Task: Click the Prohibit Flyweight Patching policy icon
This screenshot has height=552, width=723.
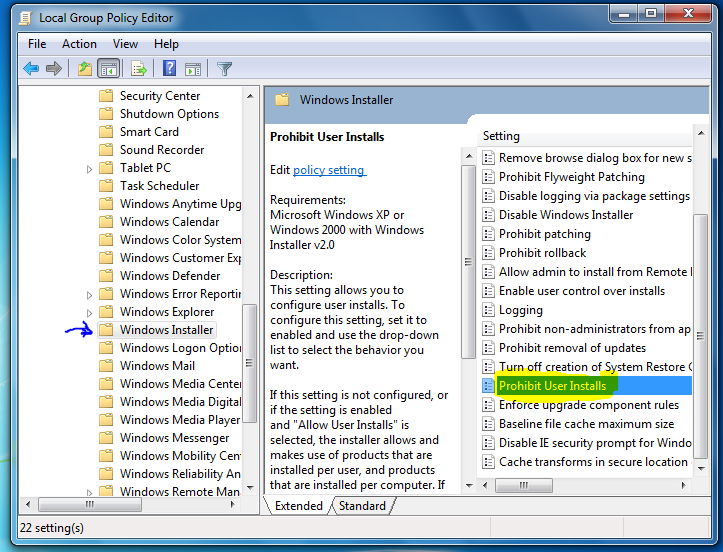Action: 488,177
